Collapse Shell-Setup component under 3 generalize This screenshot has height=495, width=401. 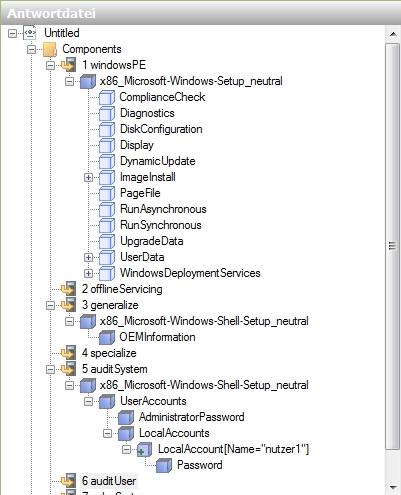click(69, 321)
